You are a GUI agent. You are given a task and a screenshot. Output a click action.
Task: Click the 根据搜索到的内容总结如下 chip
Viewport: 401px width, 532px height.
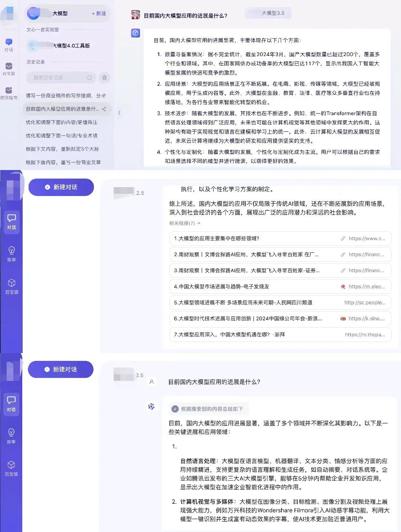click(x=209, y=409)
